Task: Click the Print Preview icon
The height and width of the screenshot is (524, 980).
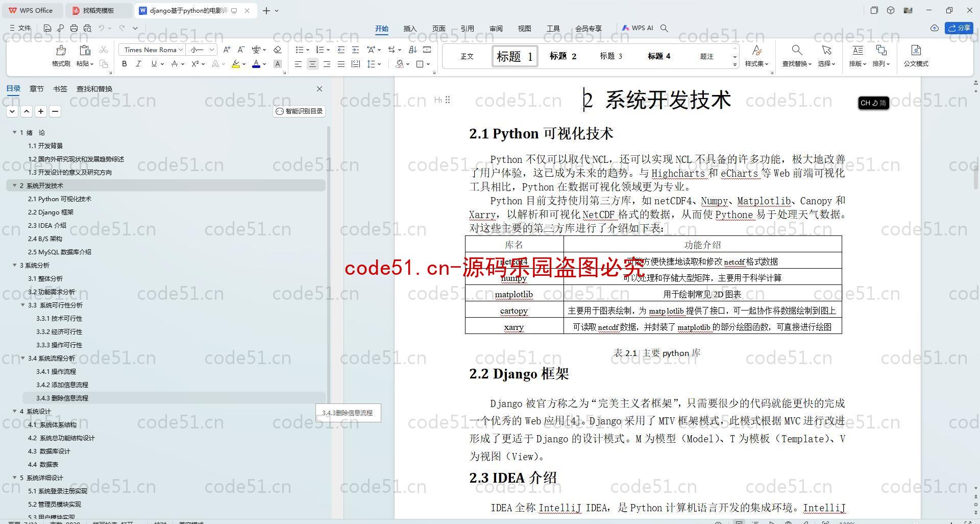Action: pos(87,28)
